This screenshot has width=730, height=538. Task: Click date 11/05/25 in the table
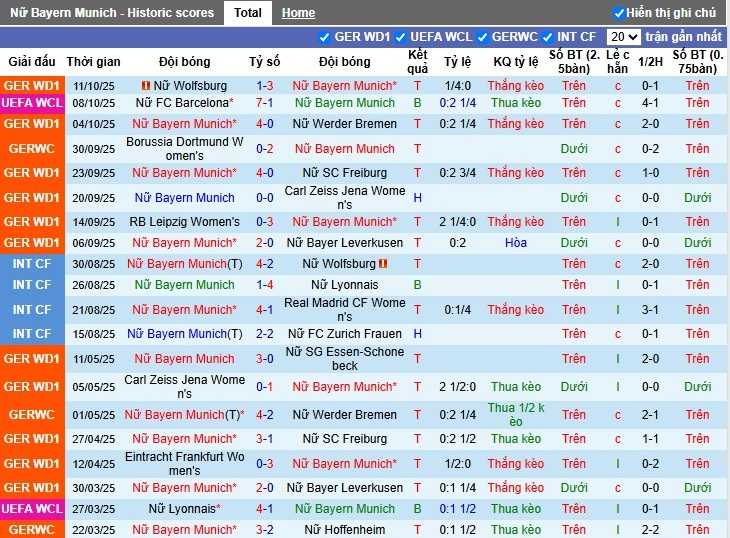[93, 359]
